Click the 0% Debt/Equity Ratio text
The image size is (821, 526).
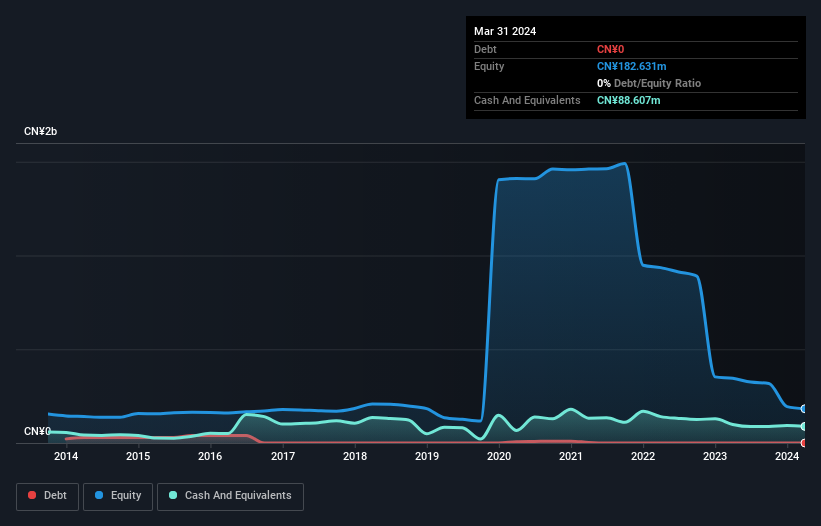click(x=649, y=83)
